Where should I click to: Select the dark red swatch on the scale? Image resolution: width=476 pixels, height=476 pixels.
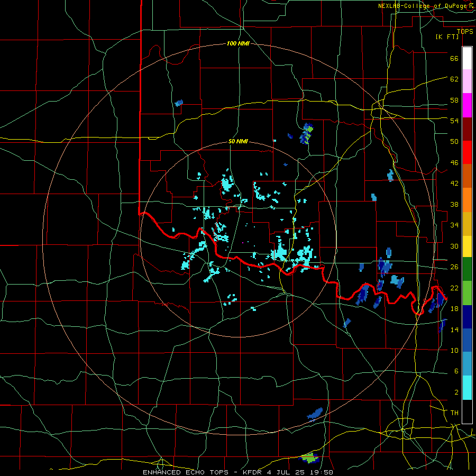click(467, 129)
